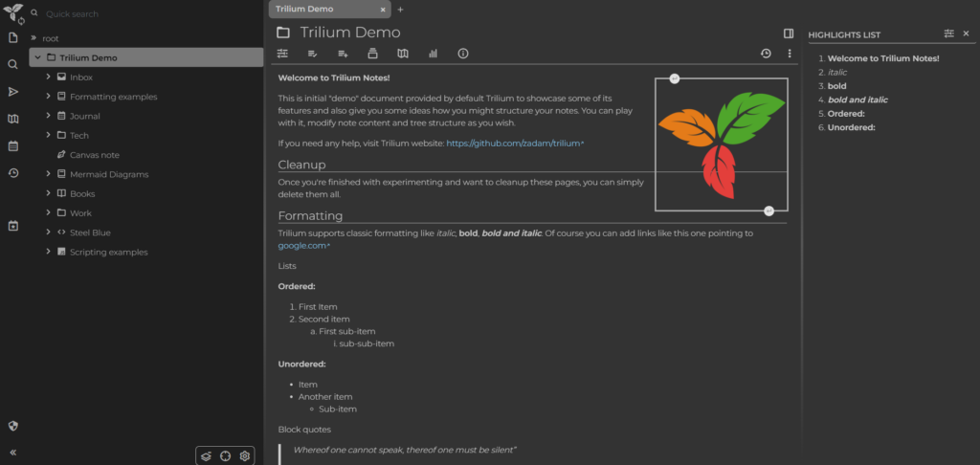The height and width of the screenshot is (465, 980).
Task: Click 'sub-sub-item' in ordered list
Action: click(367, 343)
